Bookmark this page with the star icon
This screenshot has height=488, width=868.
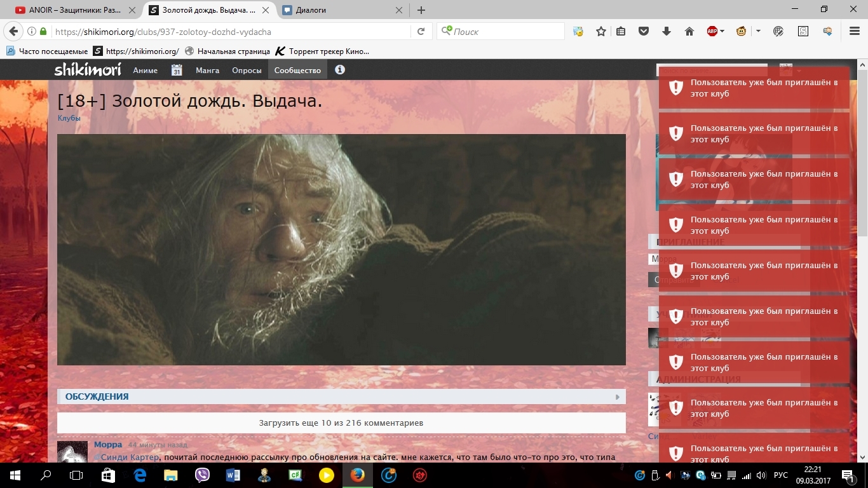[600, 31]
